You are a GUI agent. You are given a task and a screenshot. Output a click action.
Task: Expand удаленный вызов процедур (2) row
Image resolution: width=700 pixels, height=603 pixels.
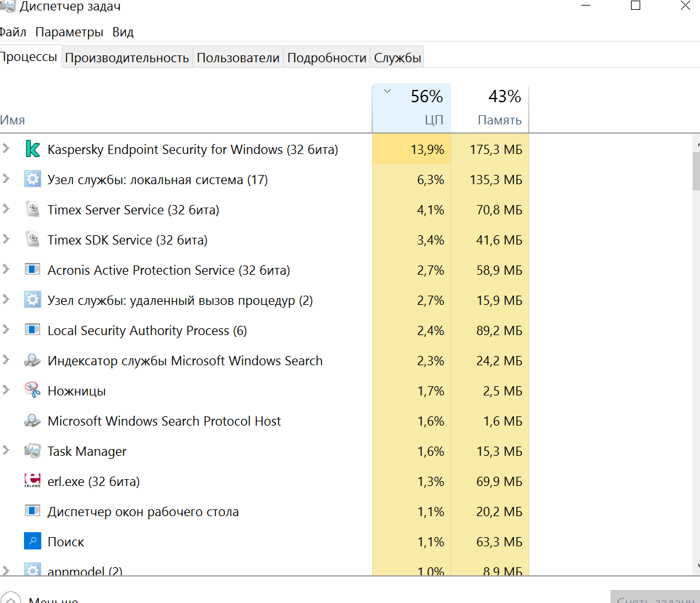6,299
